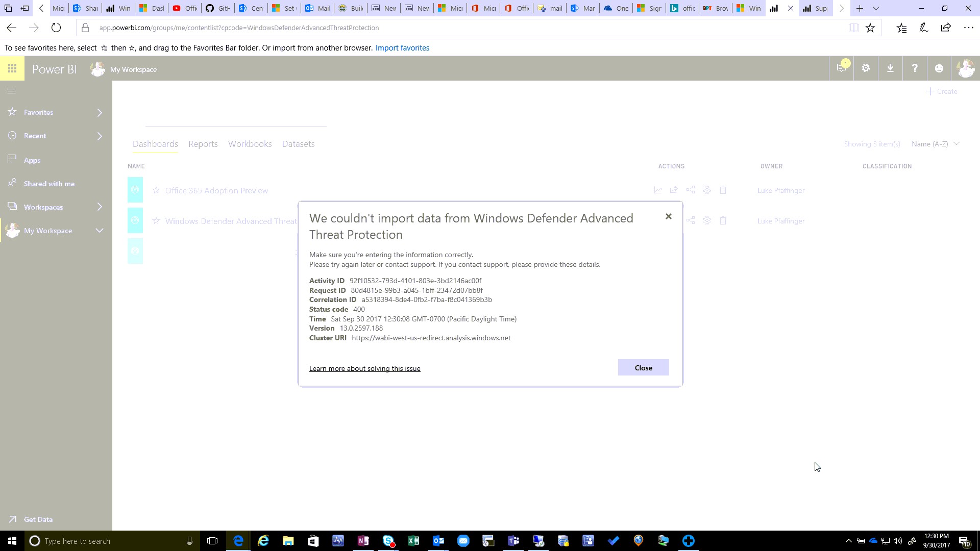View usage metrics for Office 365 Adoption Preview

657,190
